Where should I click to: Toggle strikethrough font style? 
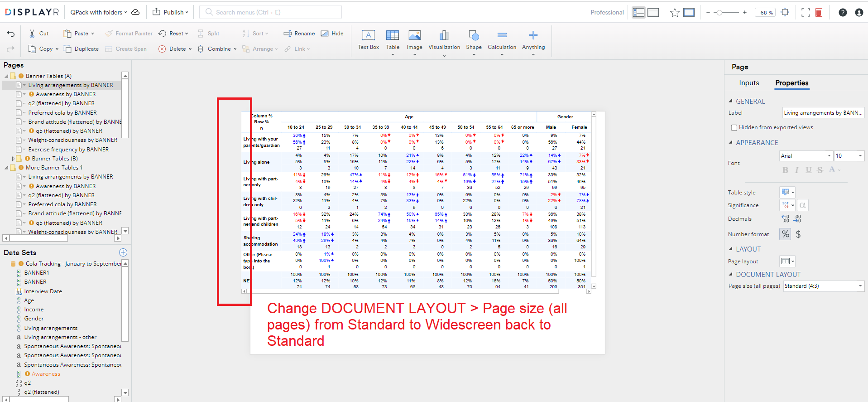(x=820, y=170)
